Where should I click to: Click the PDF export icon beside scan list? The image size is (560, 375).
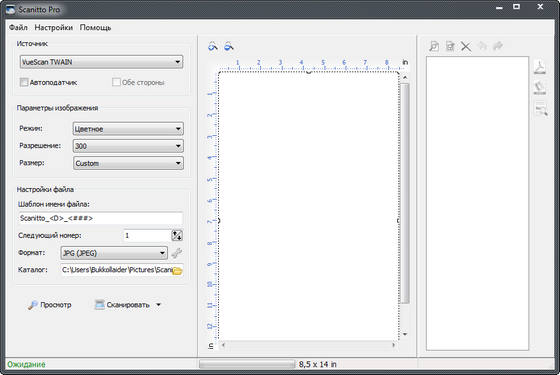point(540,67)
